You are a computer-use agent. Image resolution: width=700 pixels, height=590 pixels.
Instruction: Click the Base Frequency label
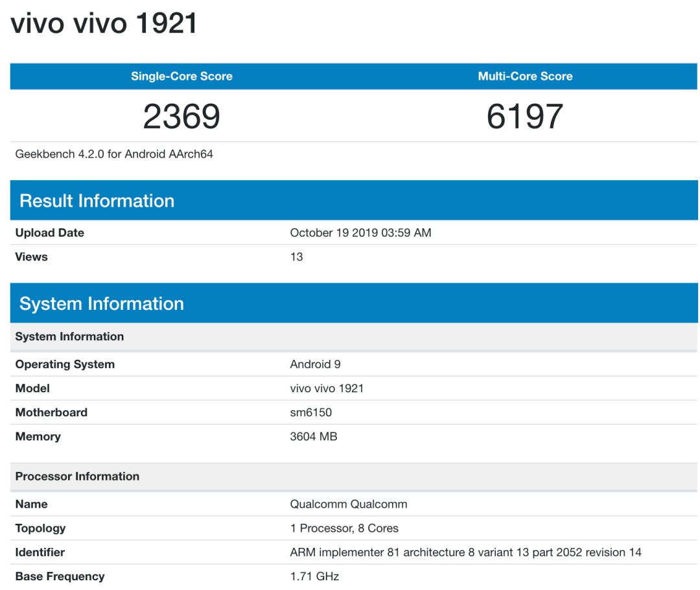[x=60, y=576]
